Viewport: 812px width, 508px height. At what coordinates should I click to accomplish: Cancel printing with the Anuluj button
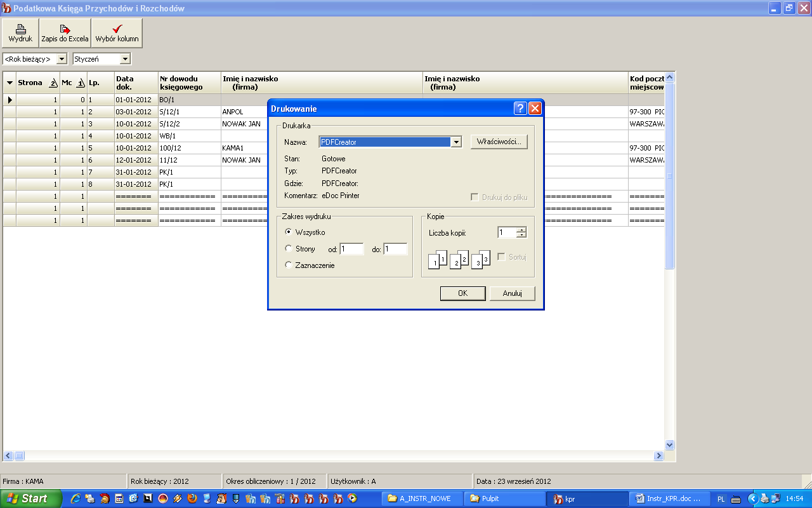512,293
